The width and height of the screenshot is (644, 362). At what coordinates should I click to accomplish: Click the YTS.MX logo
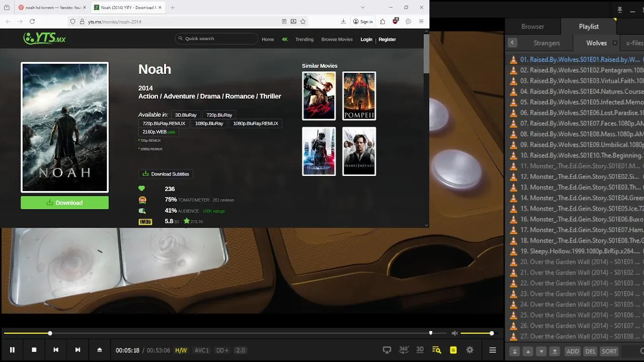[44, 39]
